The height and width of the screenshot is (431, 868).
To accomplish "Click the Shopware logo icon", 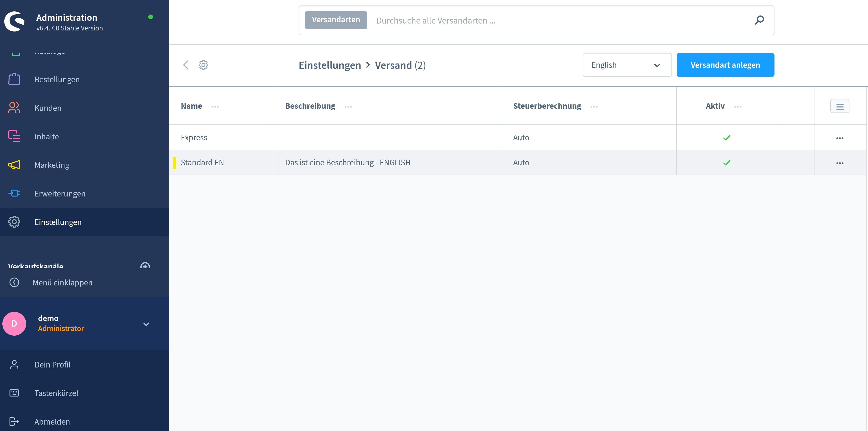I will click(15, 22).
